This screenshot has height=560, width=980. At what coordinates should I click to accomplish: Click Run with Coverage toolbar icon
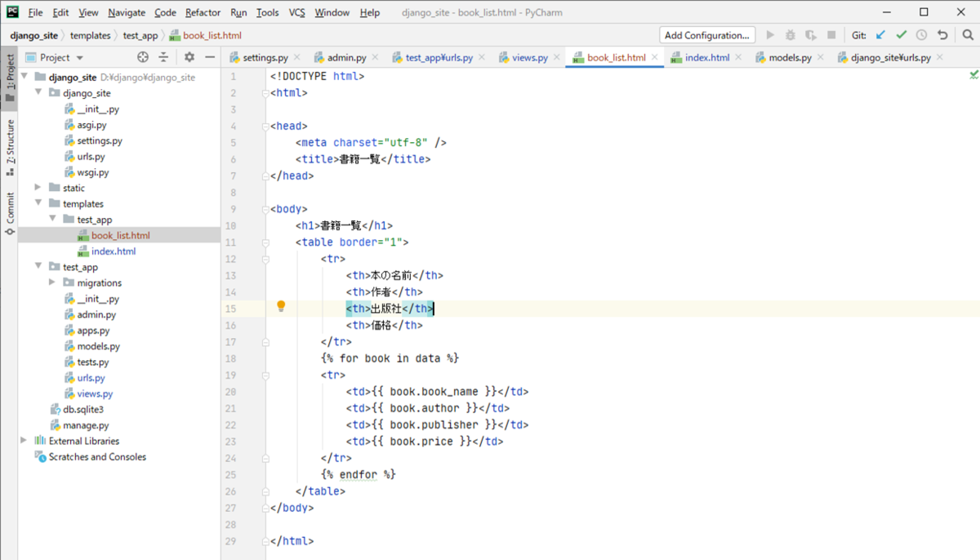tap(811, 35)
